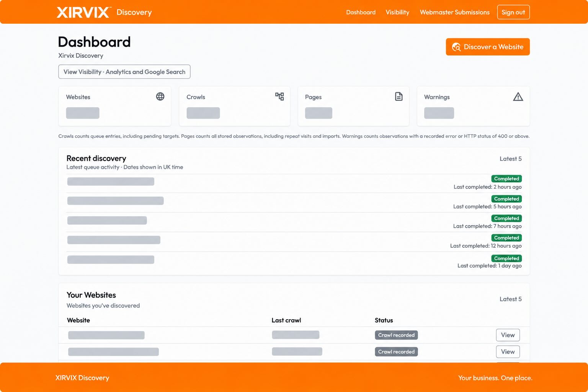Screen dimensions: 588x392
Task: Click first 'Crawl recorded' status badge
Action: coord(396,335)
